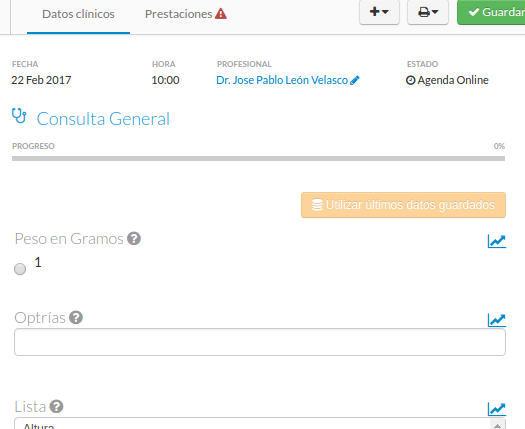Image resolution: width=525 pixels, height=429 pixels.
Task: Click the Progreso progress bar
Action: click(258, 158)
